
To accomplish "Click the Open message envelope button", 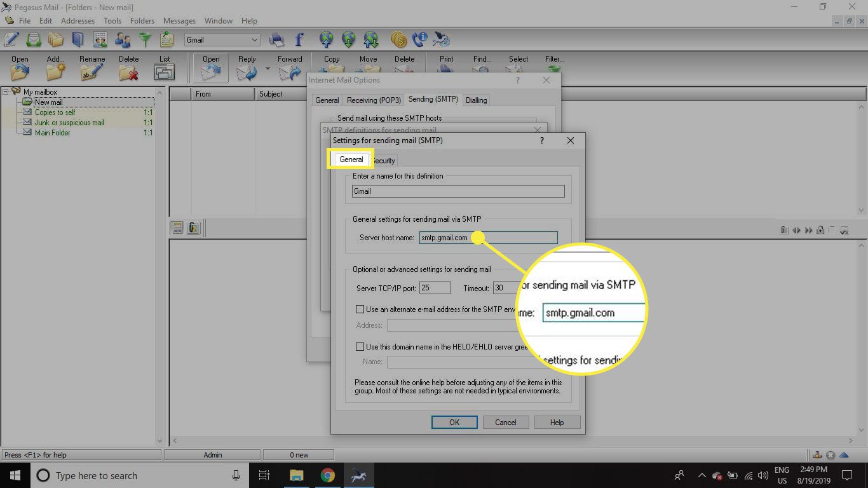I will pos(211,68).
